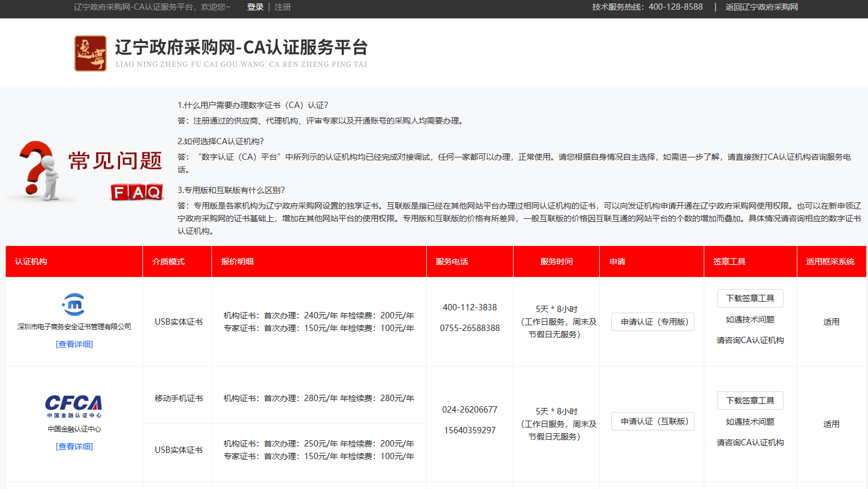Click 申请认证（专用版）button
Viewport: 868px width, 489px height.
tap(652, 322)
